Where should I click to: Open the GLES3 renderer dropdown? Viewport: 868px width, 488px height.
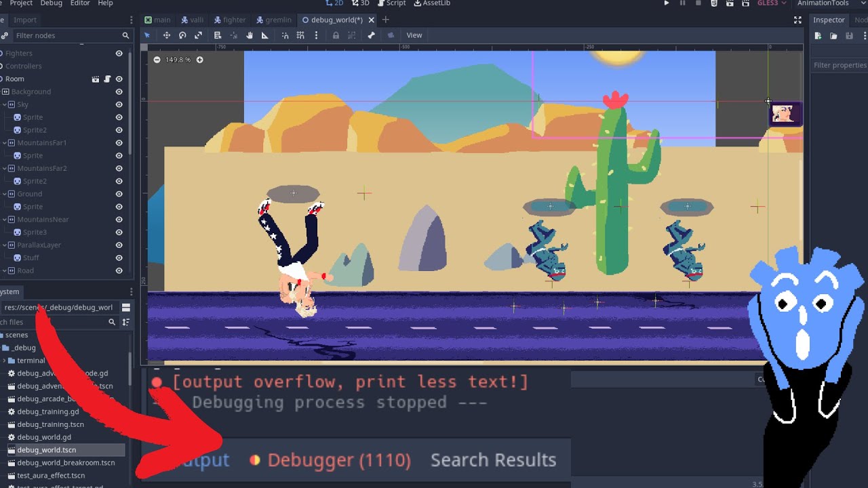(772, 3)
